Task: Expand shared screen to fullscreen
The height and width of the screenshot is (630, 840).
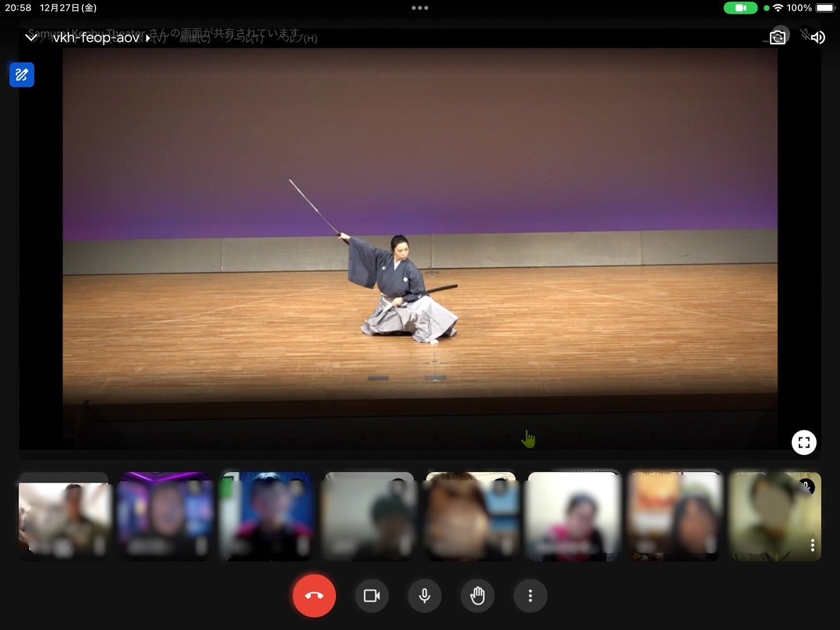Action: point(804,442)
